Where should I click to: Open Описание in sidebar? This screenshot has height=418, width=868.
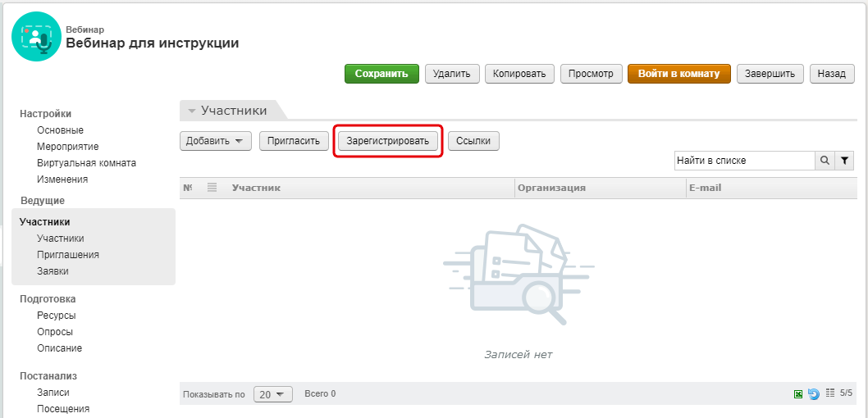(x=59, y=348)
